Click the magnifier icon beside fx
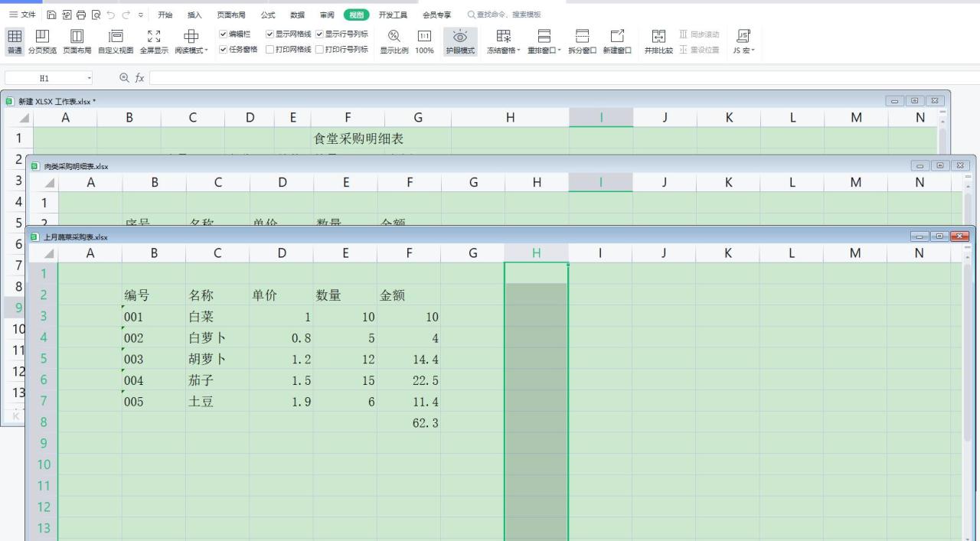 [x=125, y=78]
